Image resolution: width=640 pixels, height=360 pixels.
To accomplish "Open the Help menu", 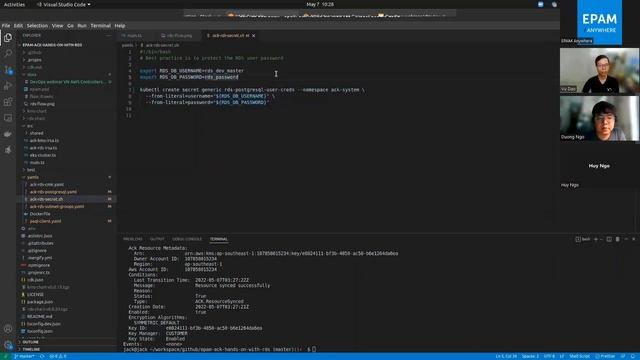I will [x=120, y=26].
